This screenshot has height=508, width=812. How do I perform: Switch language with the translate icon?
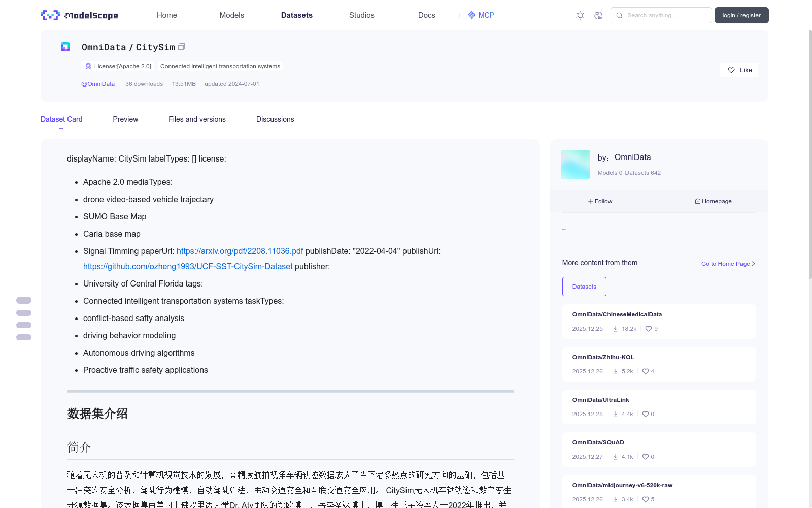click(x=598, y=15)
